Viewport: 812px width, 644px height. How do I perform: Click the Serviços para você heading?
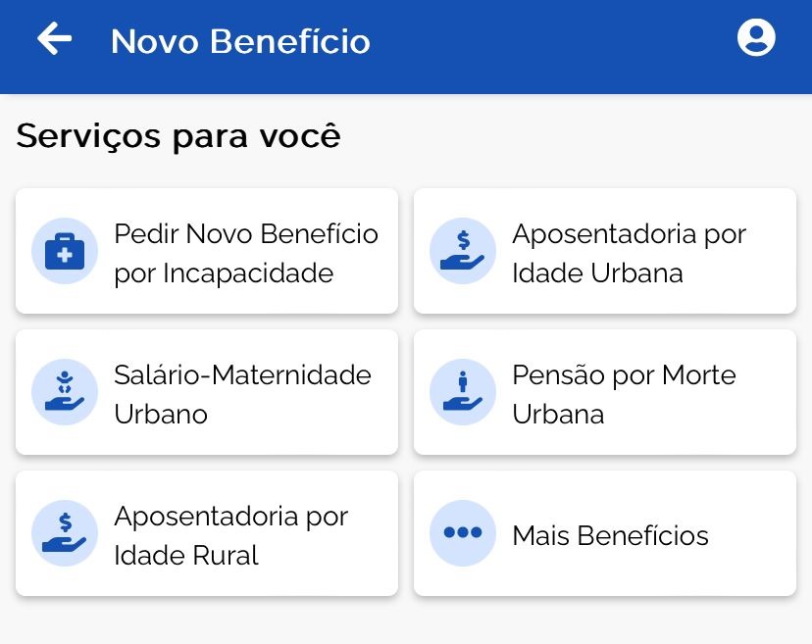178,135
